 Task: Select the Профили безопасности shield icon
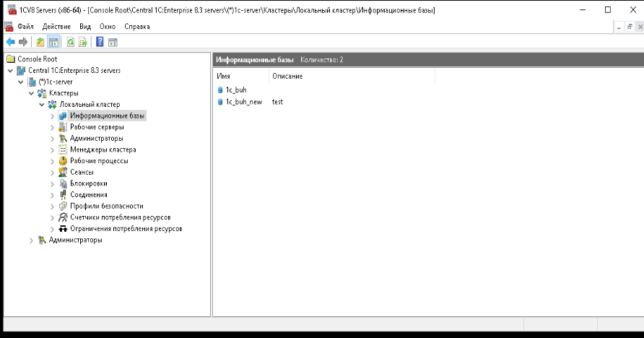point(63,206)
